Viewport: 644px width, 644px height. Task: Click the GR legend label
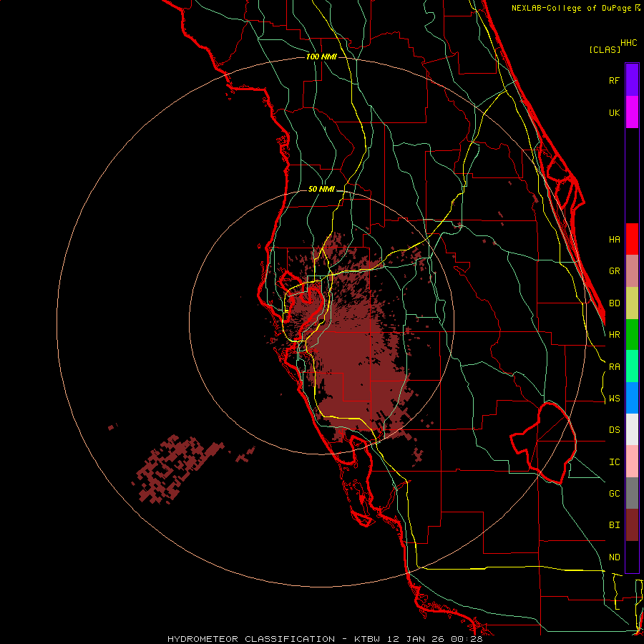click(615, 271)
